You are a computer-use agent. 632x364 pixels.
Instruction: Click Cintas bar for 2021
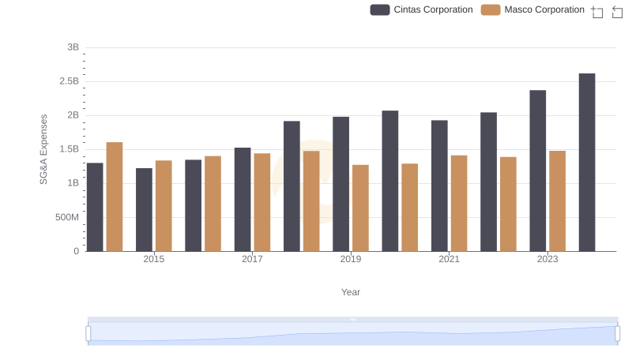pyautogui.click(x=439, y=186)
